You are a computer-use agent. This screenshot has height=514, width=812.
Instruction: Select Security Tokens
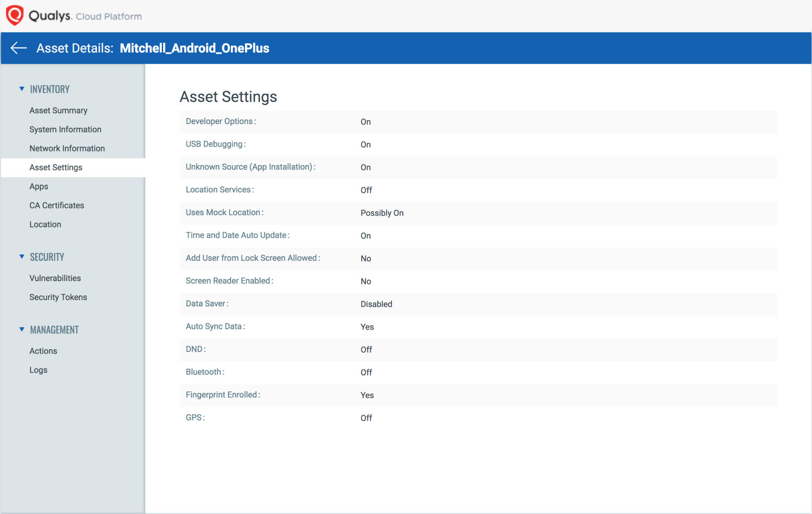coord(58,297)
